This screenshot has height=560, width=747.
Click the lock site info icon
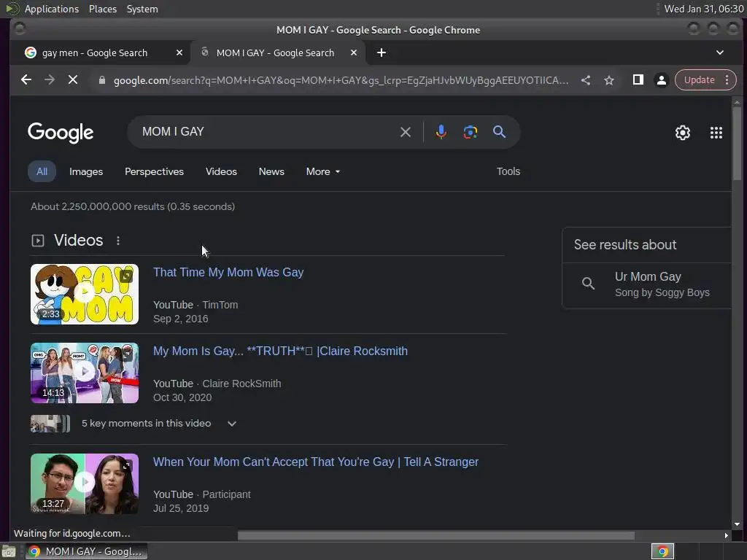click(x=101, y=80)
